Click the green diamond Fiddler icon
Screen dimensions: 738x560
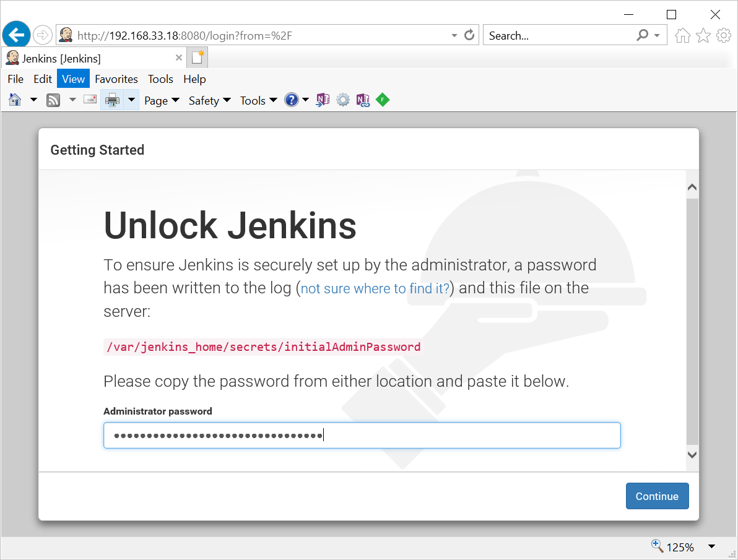pyautogui.click(x=383, y=100)
